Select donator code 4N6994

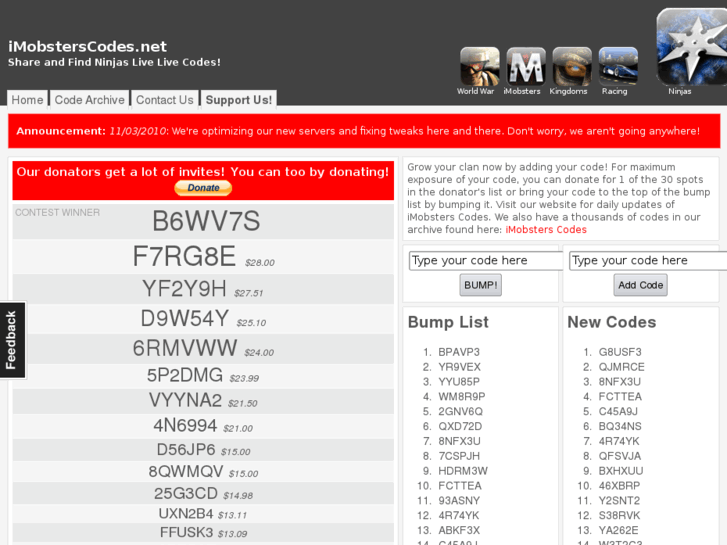(x=185, y=425)
